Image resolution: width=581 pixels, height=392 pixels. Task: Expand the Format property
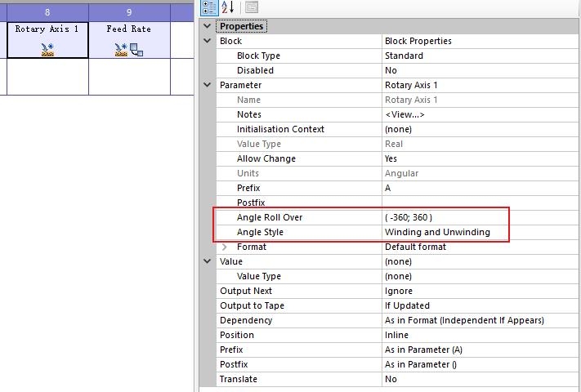point(225,247)
